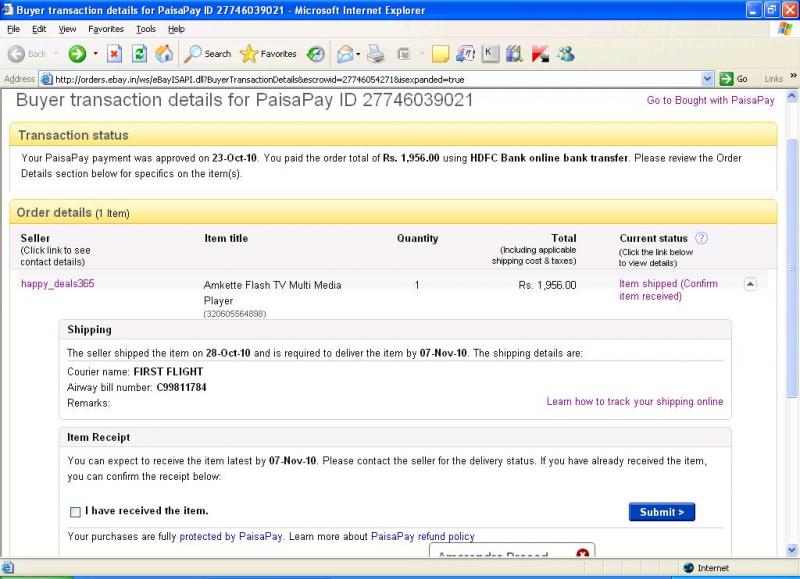Click the 'Shipping' section heading
This screenshot has width=800, height=579.
click(89, 330)
